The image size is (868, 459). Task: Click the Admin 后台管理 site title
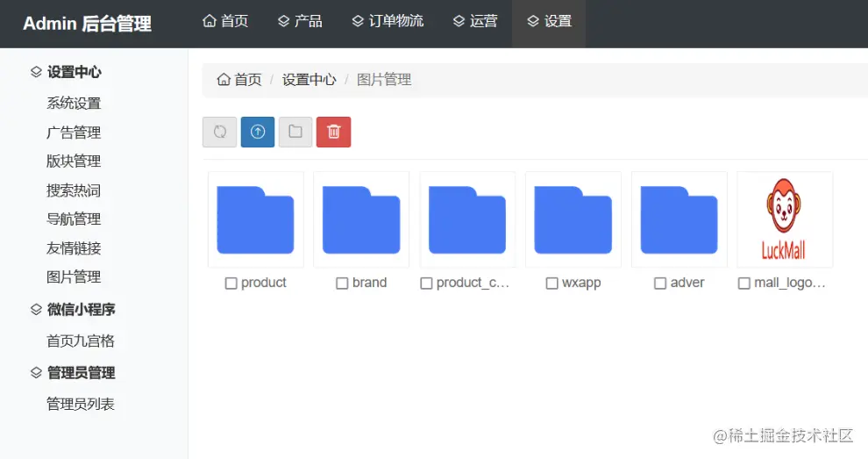tap(87, 24)
